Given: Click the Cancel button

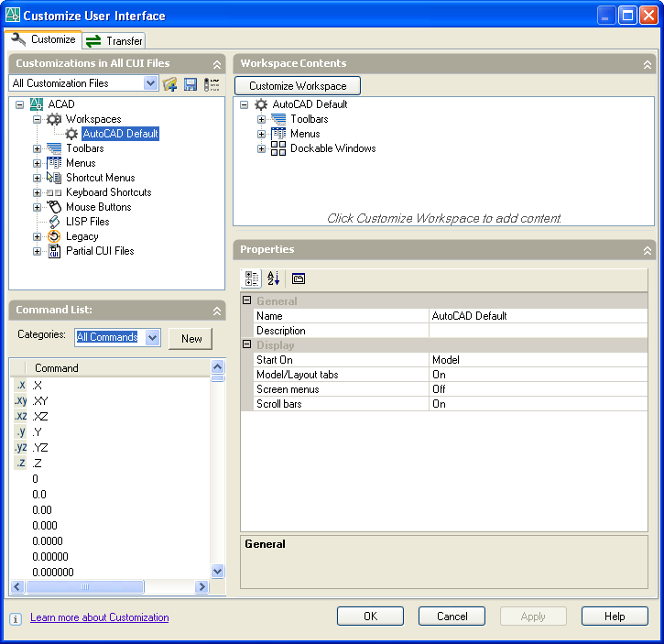Looking at the screenshot, I should [x=452, y=616].
